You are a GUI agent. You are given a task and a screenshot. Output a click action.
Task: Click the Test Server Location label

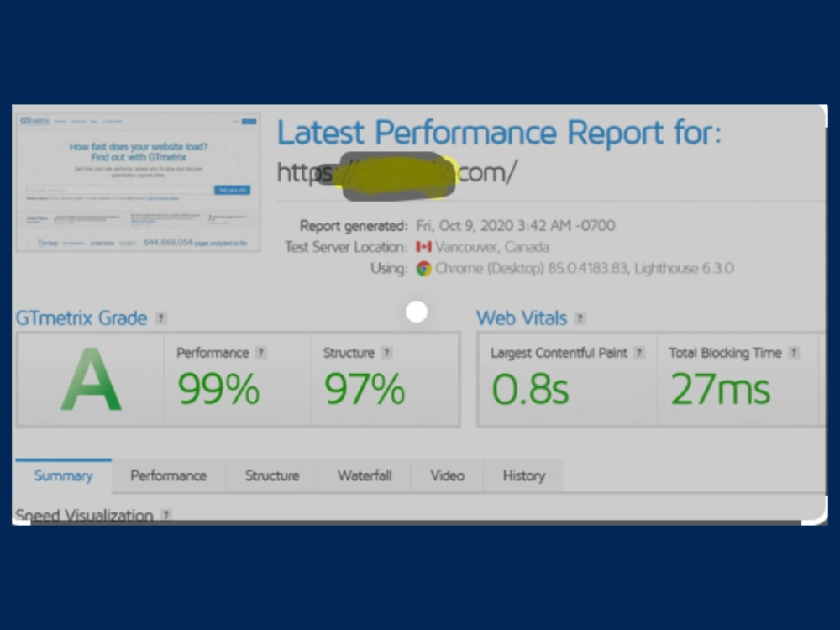tap(346, 247)
